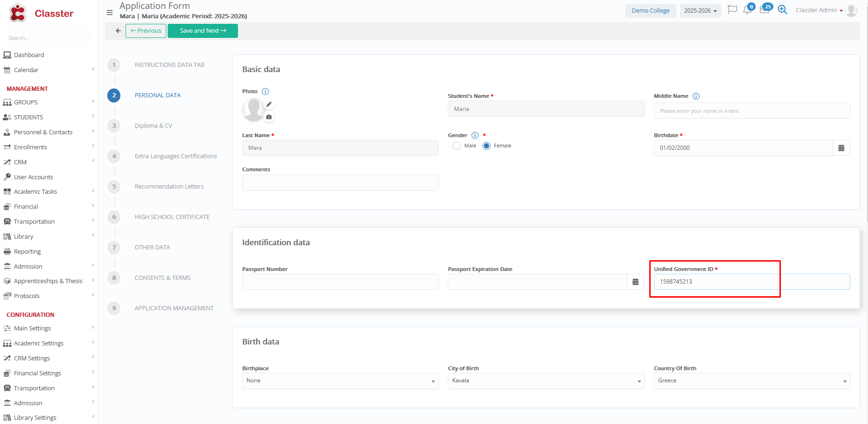This screenshot has height=424, width=868.
Task: Click the photo edit pencil icon
Action: 269,104
